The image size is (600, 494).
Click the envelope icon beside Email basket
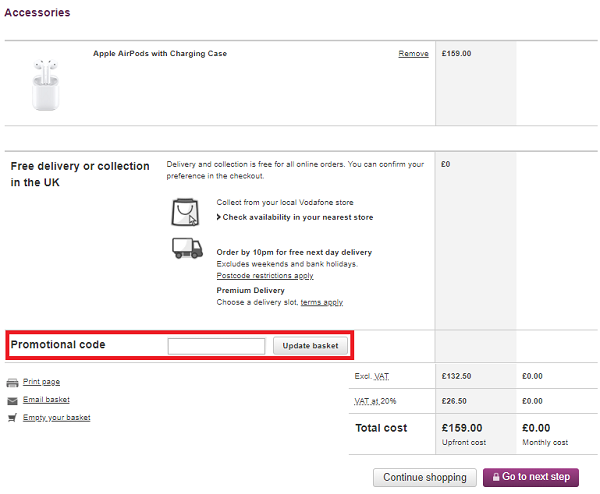tap(12, 401)
